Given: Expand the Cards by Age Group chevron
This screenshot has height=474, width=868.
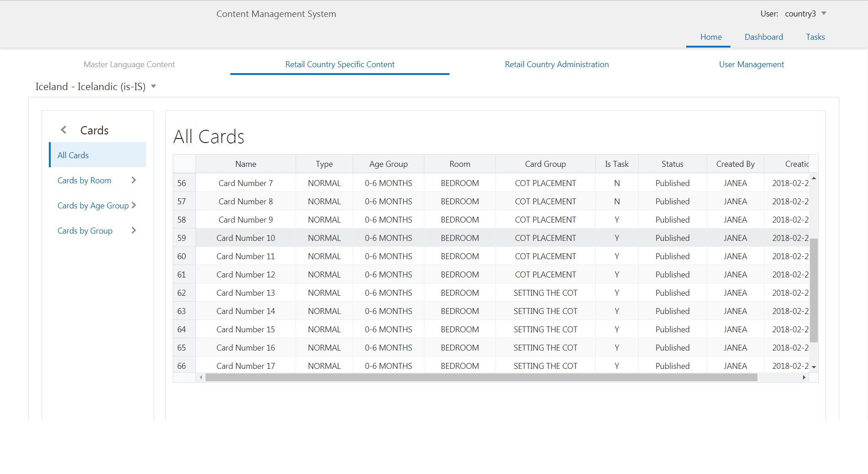Looking at the screenshot, I should [x=133, y=205].
